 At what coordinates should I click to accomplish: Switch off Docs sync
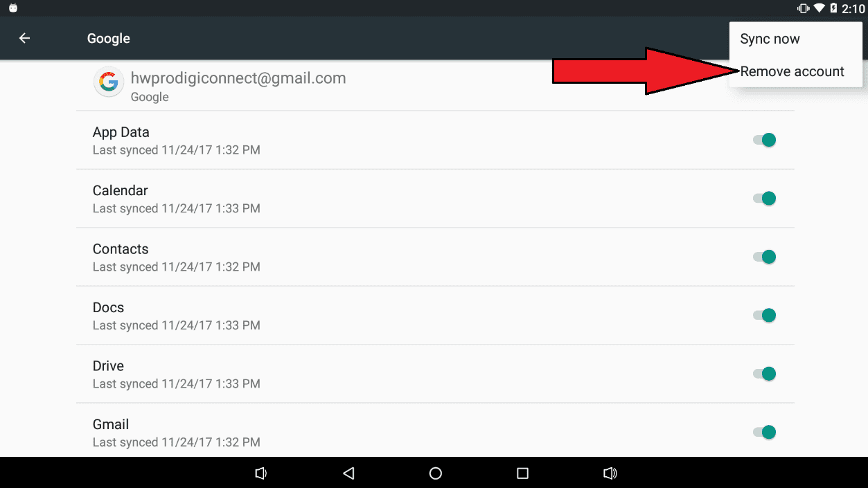click(764, 315)
